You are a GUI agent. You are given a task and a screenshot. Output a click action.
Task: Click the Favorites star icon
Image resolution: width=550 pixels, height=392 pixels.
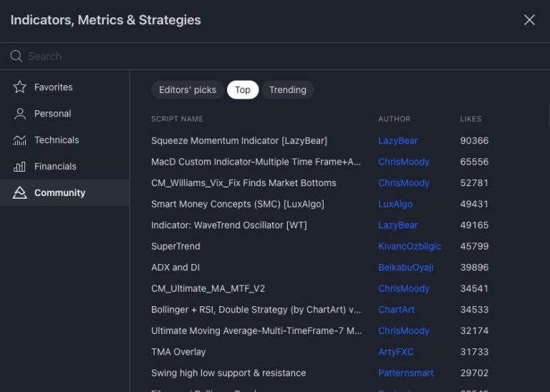[x=19, y=87]
